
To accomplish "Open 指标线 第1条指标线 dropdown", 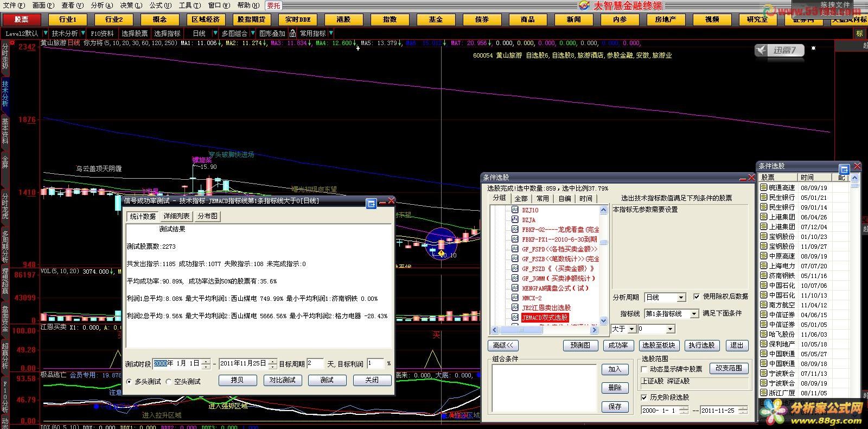I will 694,314.
